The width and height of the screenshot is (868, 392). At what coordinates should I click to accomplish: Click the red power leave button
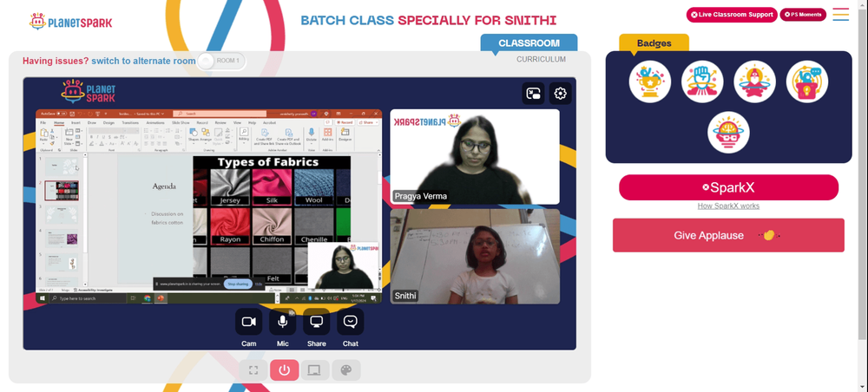285,369
